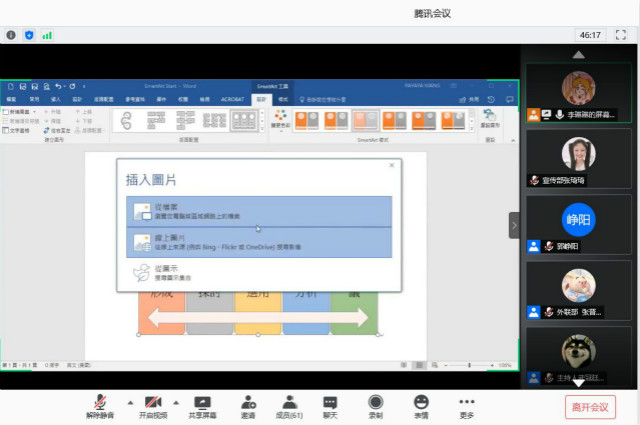Click the meeting info icon

(11, 35)
